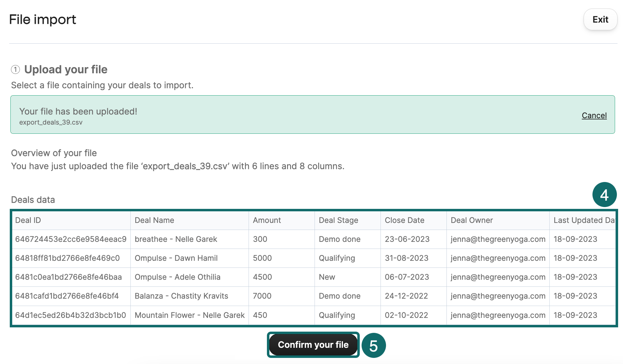
Task: Click the Deal Stage column header
Action: coord(338,220)
